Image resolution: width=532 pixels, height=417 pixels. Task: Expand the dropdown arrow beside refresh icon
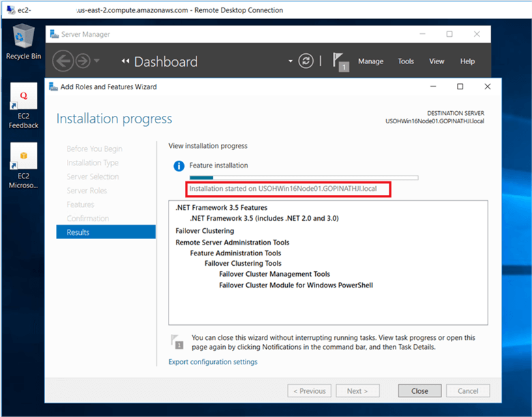(291, 61)
